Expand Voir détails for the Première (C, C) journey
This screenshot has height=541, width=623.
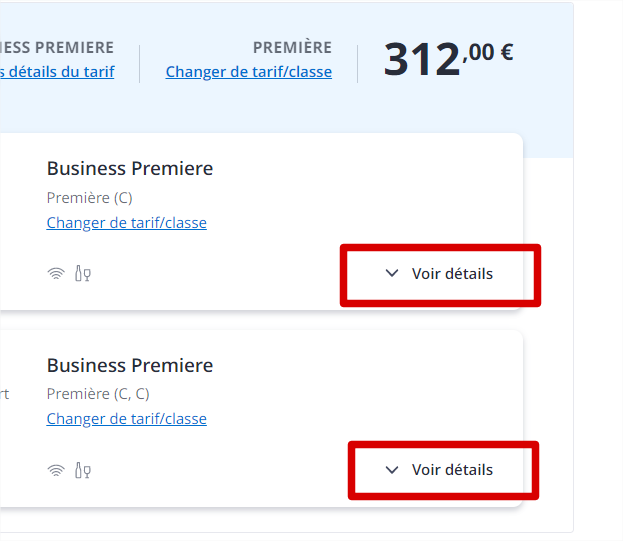coord(443,470)
